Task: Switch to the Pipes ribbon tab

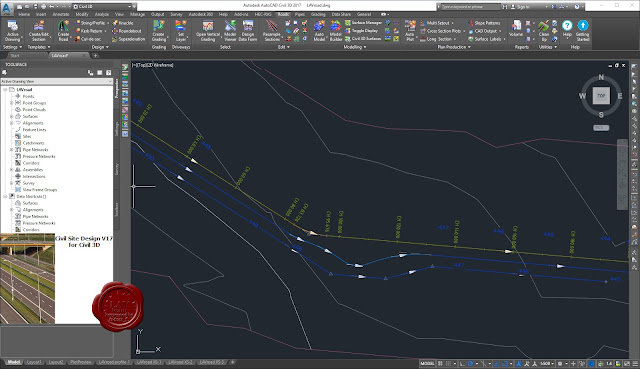Action: click(300, 14)
